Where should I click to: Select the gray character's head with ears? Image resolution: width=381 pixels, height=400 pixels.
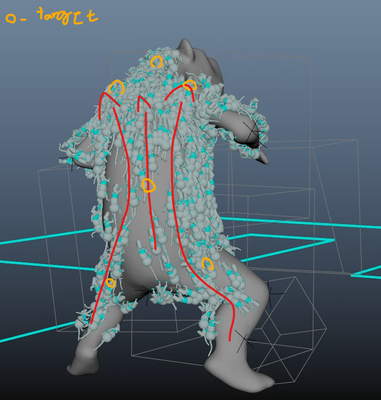point(201,63)
